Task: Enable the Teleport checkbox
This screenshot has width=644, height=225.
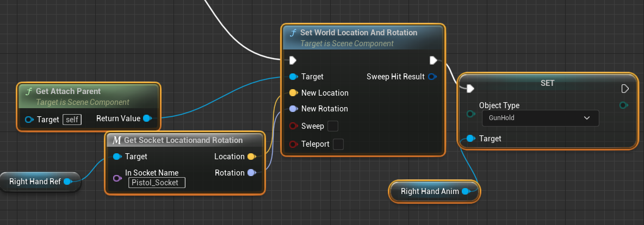Action: 338,144
